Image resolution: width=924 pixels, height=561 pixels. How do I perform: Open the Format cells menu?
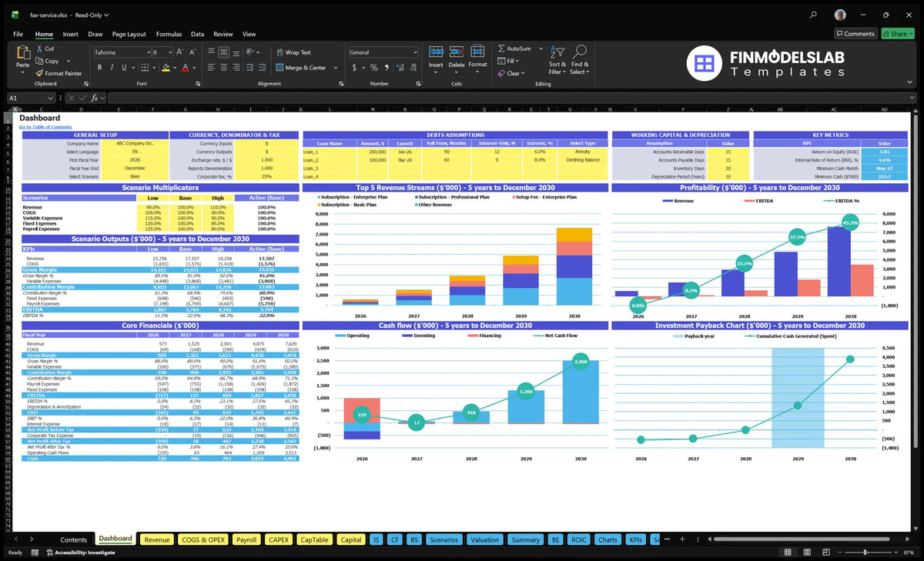tap(477, 57)
